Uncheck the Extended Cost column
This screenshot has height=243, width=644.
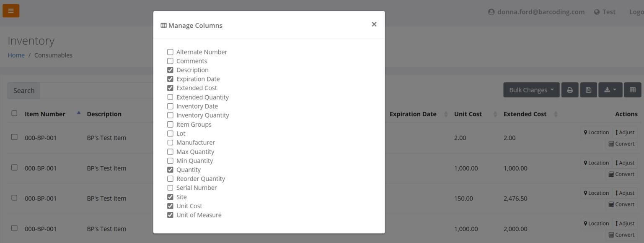tap(170, 88)
